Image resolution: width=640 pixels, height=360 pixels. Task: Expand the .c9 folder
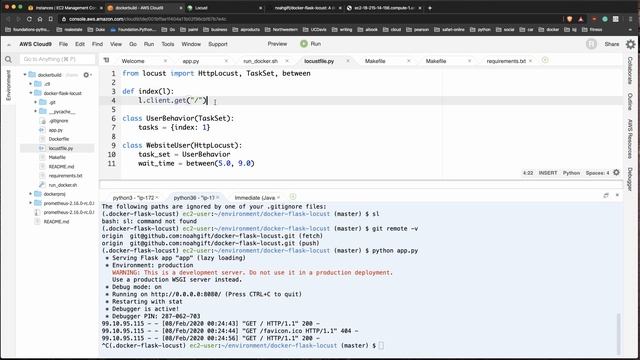point(30,84)
